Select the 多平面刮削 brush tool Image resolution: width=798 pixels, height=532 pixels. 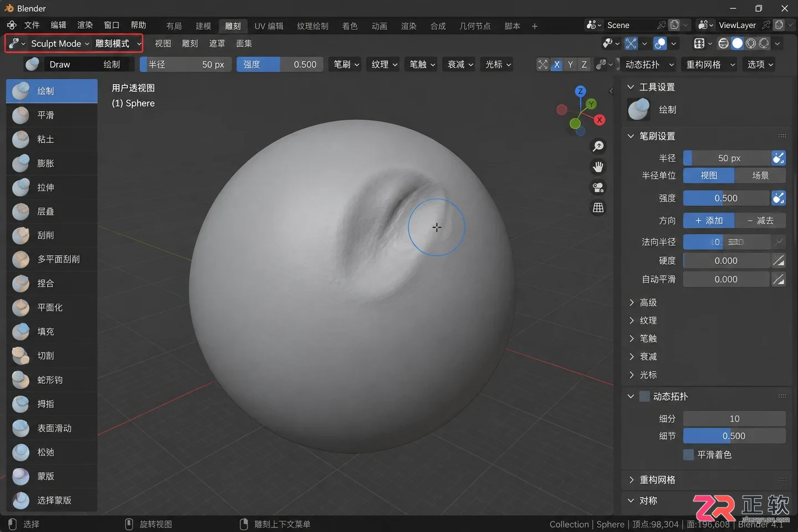click(x=52, y=259)
